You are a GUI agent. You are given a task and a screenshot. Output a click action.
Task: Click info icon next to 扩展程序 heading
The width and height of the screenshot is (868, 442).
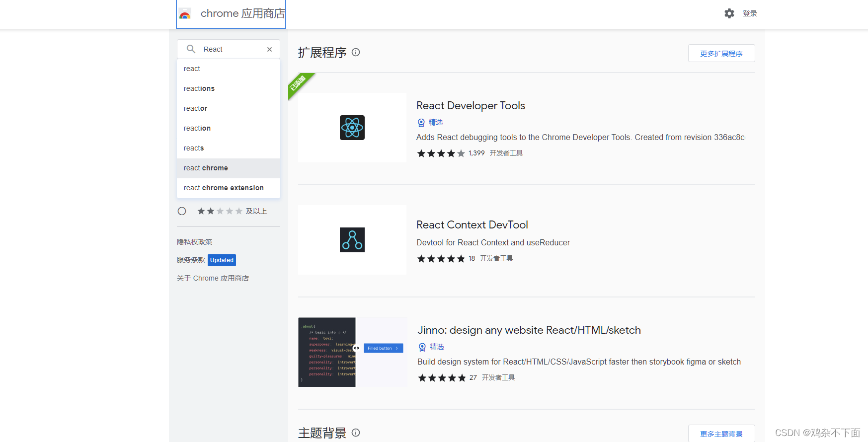pyautogui.click(x=356, y=52)
